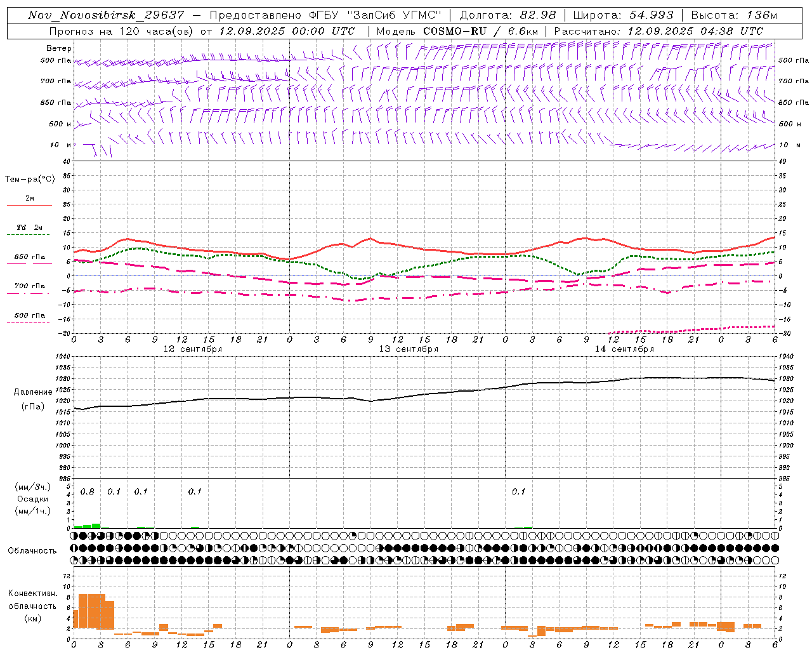The image size is (812, 650).
Task: Click the Долгота: 82.98 header value
Action: tap(507, 15)
